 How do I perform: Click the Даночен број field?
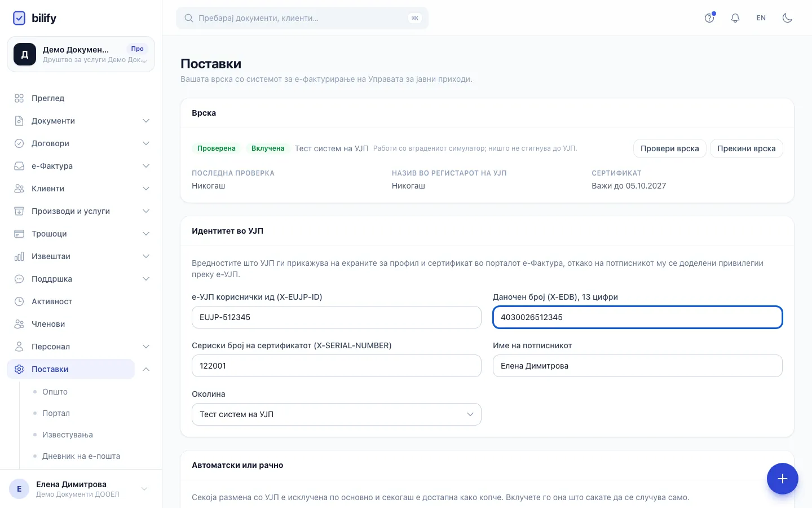coord(638,317)
